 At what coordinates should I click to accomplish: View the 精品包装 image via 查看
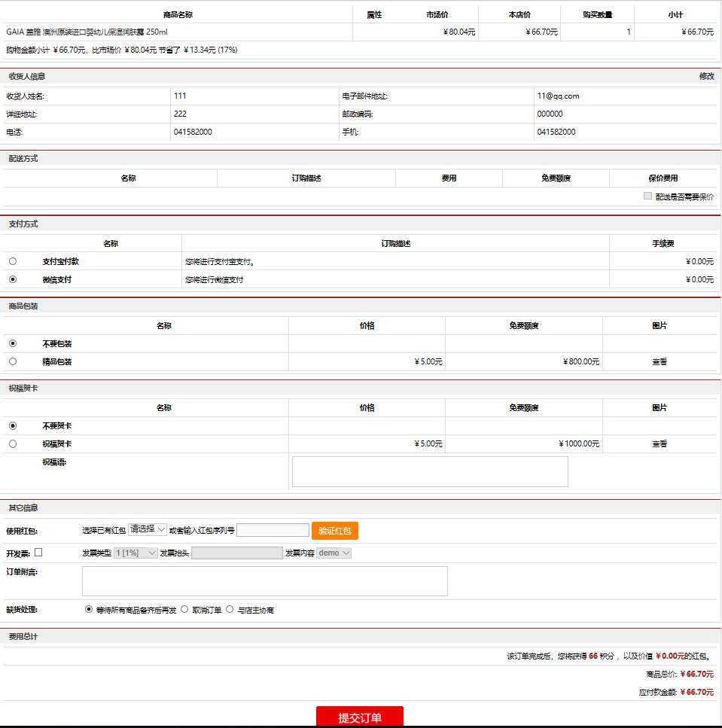(x=660, y=361)
